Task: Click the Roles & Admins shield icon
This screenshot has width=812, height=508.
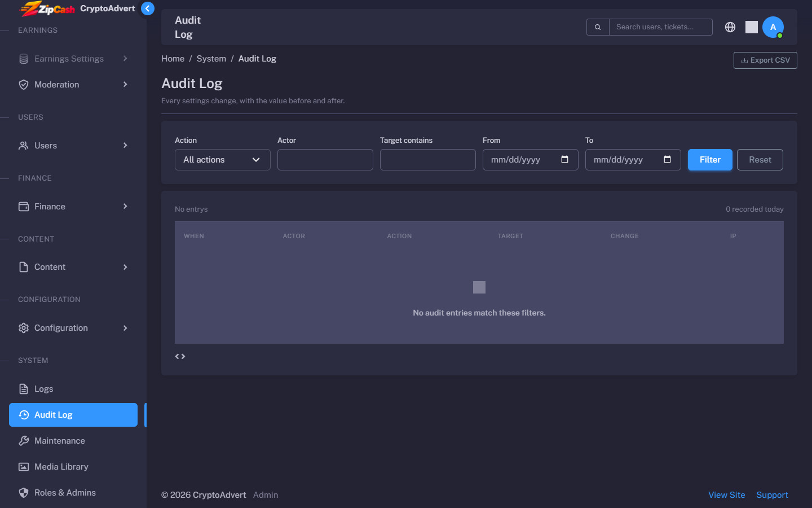Action: point(24,493)
